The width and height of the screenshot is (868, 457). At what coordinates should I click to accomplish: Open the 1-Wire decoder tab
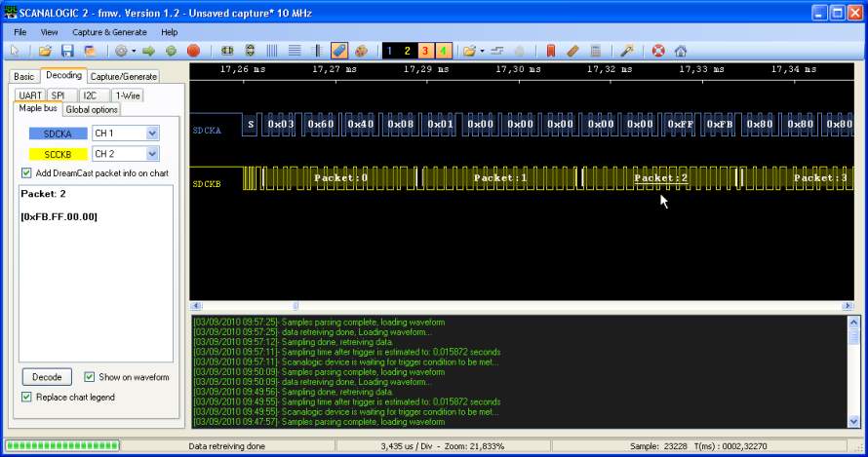click(128, 95)
